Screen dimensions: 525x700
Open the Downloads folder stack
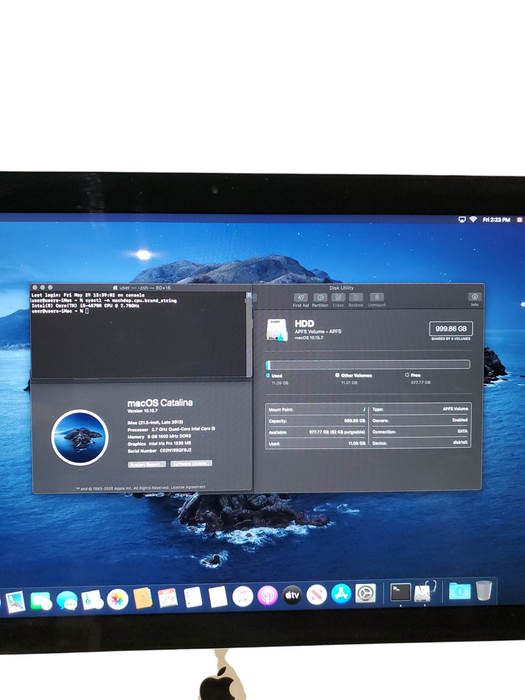pyautogui.click(x=459, y=591)
